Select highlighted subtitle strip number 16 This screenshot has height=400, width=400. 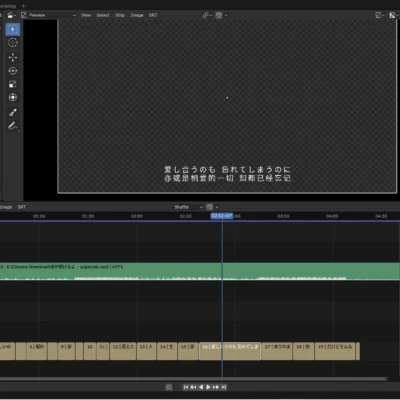point(230,351)
